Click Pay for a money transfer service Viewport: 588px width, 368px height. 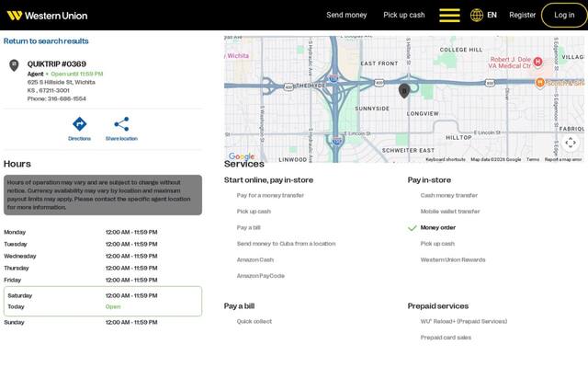tap(270, 195)
